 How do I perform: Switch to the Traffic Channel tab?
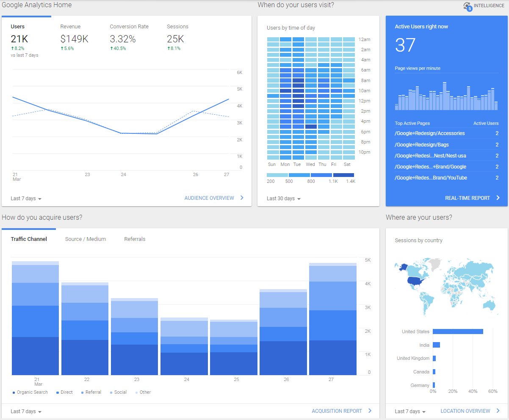coord(29,239)
